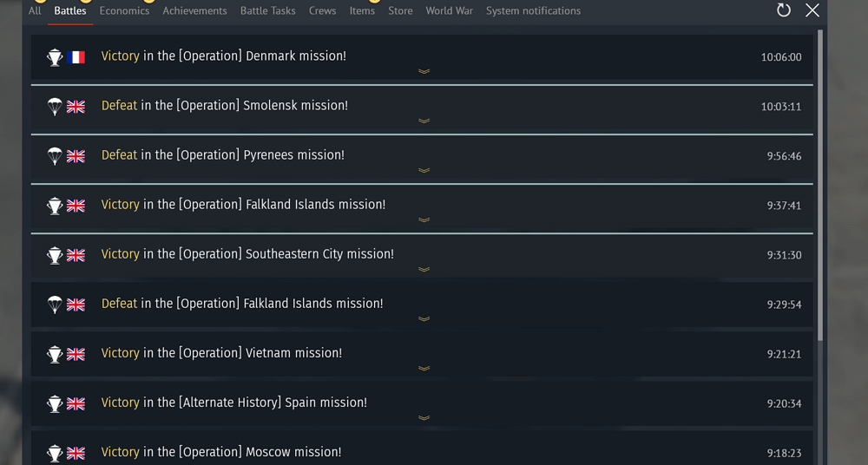
Task: Click the trophy icon for the Vietnam mission
Action: point(55,354)
